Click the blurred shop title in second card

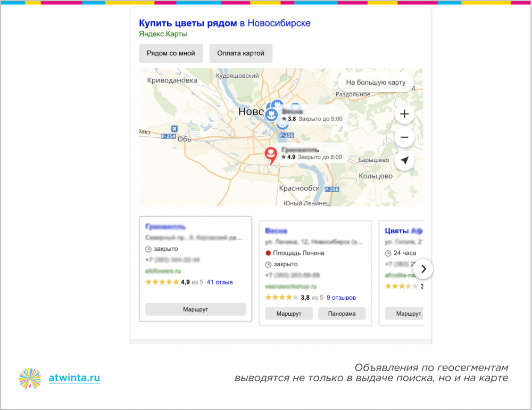tap(276, 231)
